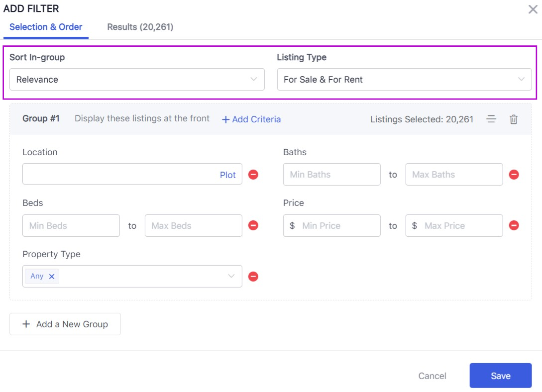Click the Save button
Image resolution: width=542 pixels, height=392 pixels.
tap(500, 376)
